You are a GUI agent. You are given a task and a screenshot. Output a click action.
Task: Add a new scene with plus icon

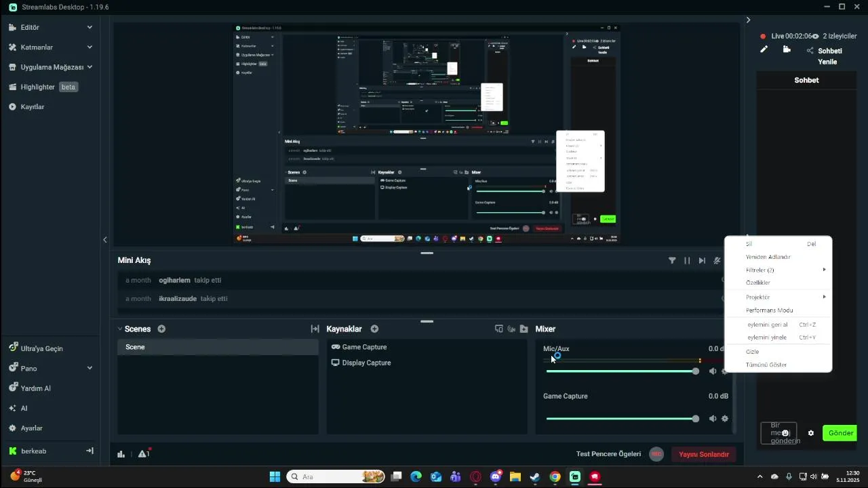[x=161, y=329]
